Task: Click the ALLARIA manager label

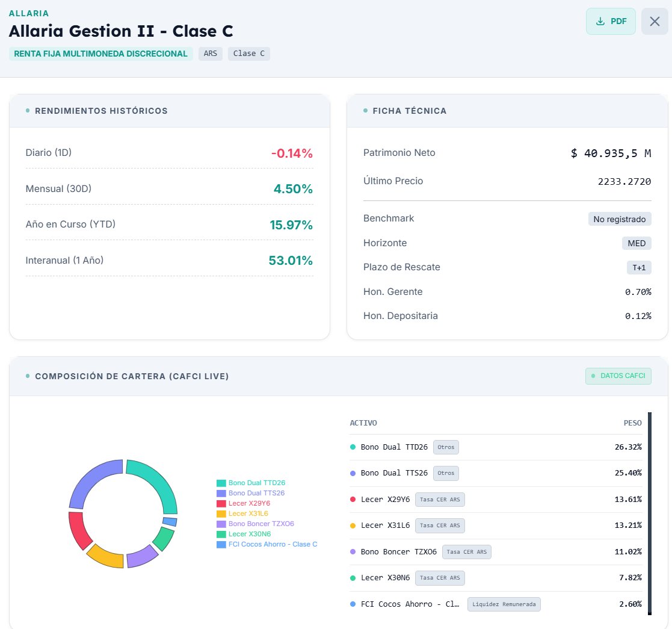Action: (x=29, y=13)
